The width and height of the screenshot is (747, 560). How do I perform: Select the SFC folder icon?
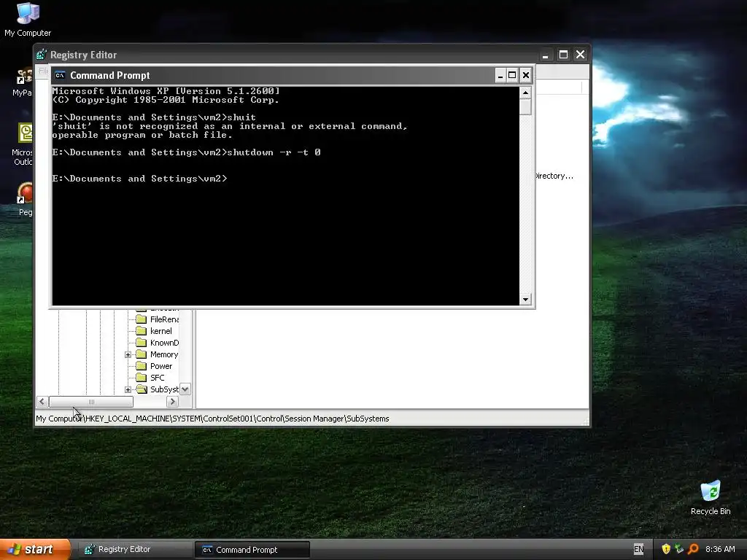[141, 378]
